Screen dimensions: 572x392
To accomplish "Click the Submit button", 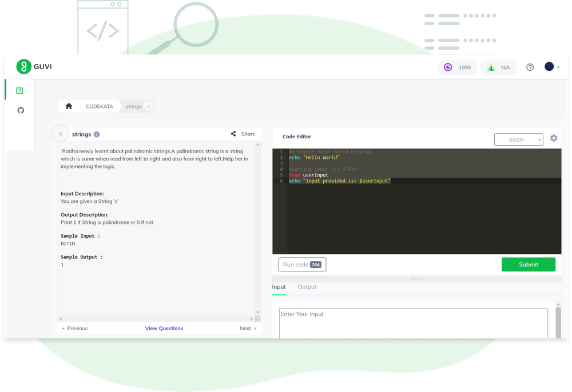I will 528,264.
